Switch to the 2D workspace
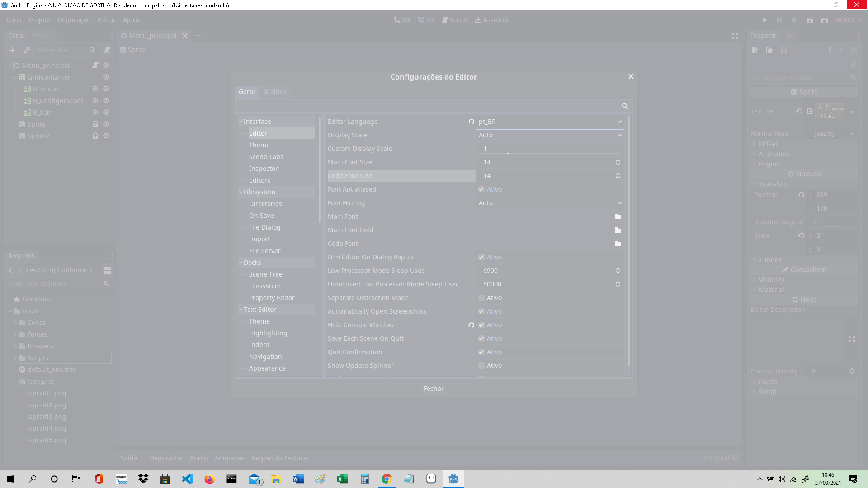 [401, 20]
